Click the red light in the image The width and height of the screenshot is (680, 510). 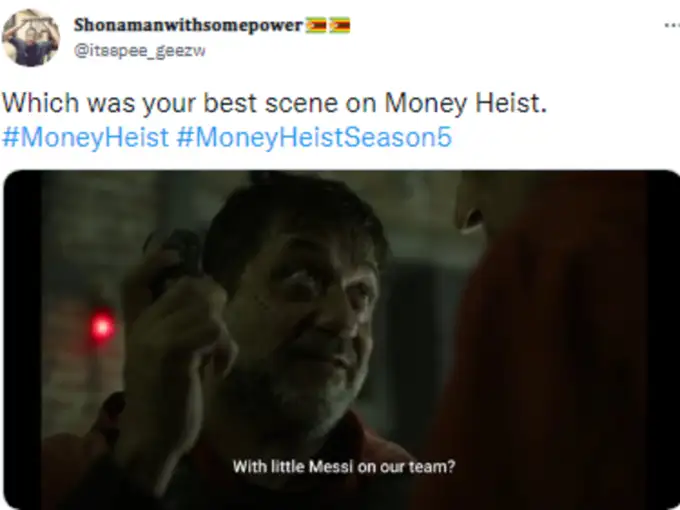click(102, 326)
